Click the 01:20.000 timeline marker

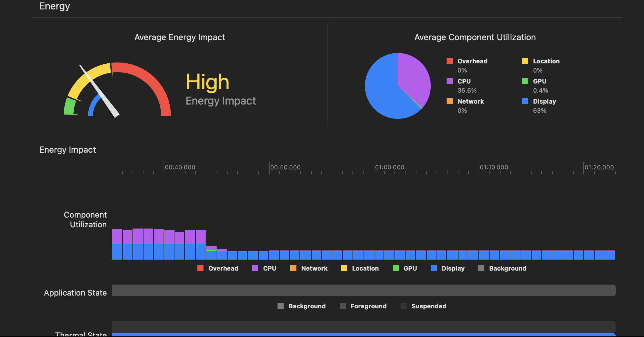599,167
